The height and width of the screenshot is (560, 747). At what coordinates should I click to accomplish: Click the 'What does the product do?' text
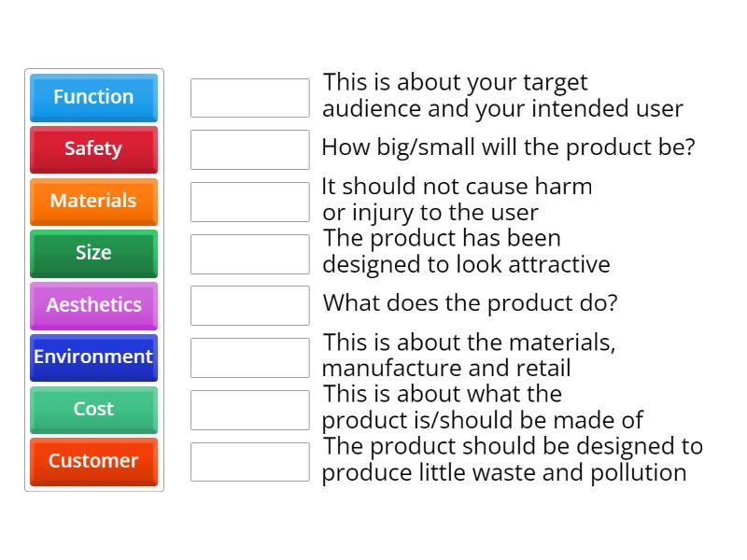point(470,303)
